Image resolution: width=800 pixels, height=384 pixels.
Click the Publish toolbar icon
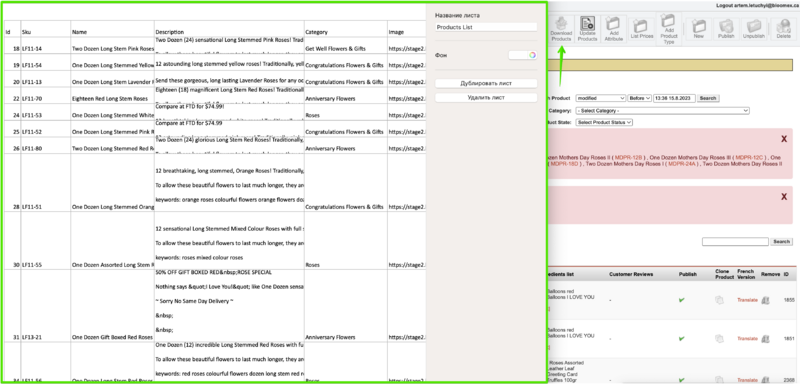click(x=726, y=29)
